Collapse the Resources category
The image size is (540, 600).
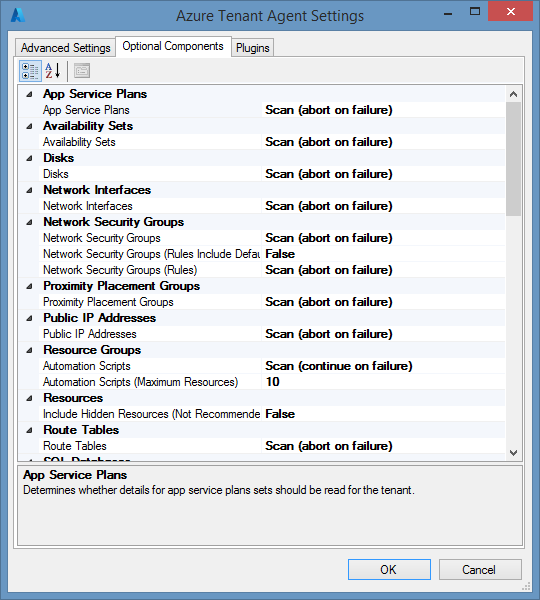[29, 398]
